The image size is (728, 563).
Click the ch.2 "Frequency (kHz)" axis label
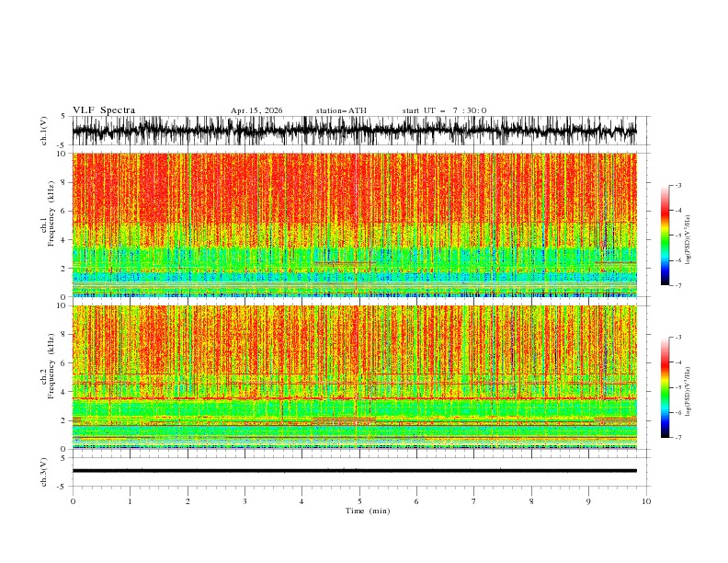pyautogui.click(x=51, y=366)
